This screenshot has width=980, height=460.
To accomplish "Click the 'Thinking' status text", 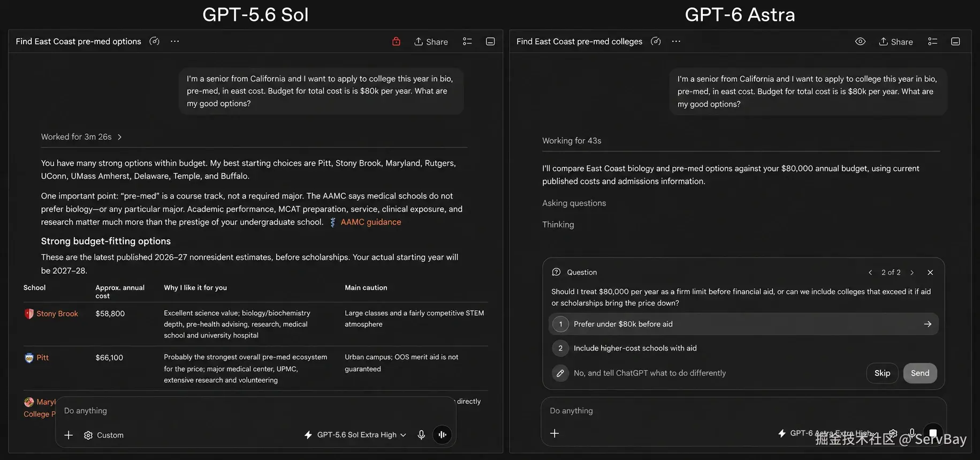I will pos(558,224).
